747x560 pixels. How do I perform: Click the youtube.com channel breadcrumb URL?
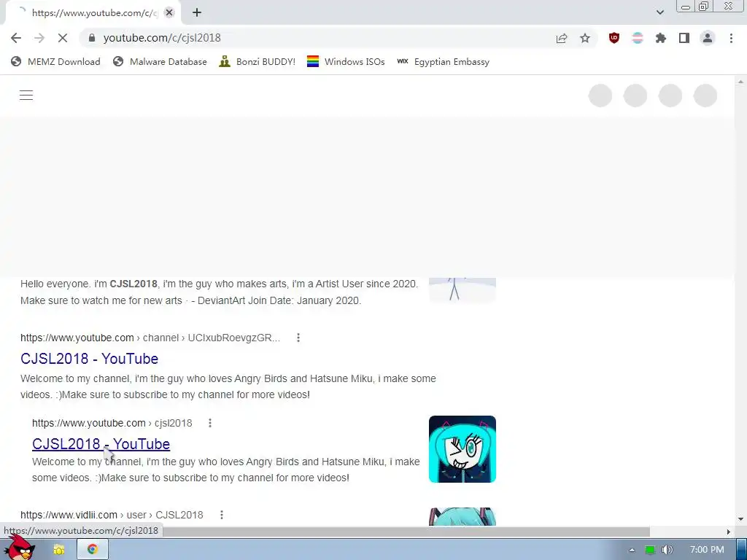150,338
